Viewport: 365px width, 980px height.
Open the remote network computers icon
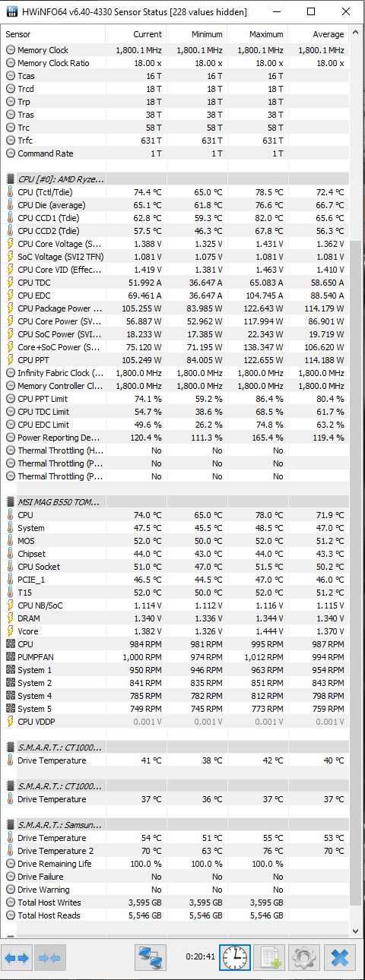pos(151,958)
